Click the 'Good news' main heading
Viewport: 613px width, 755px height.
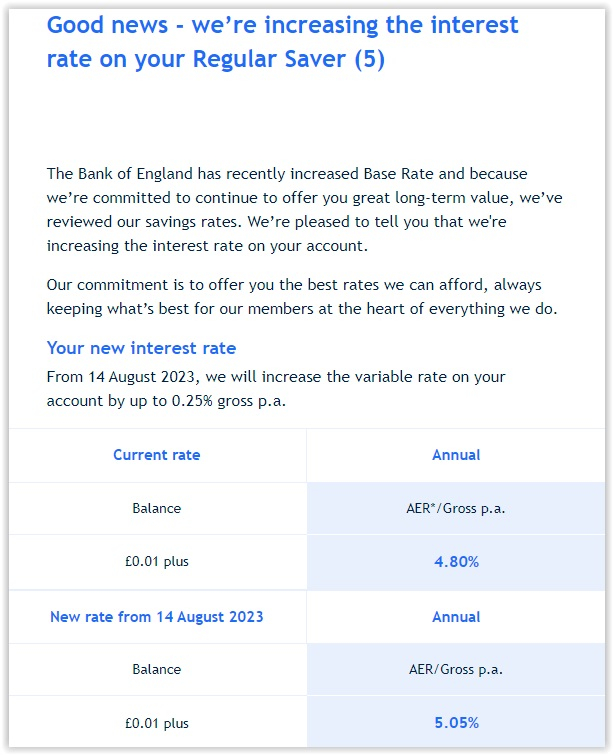click(x=282, y=42)
